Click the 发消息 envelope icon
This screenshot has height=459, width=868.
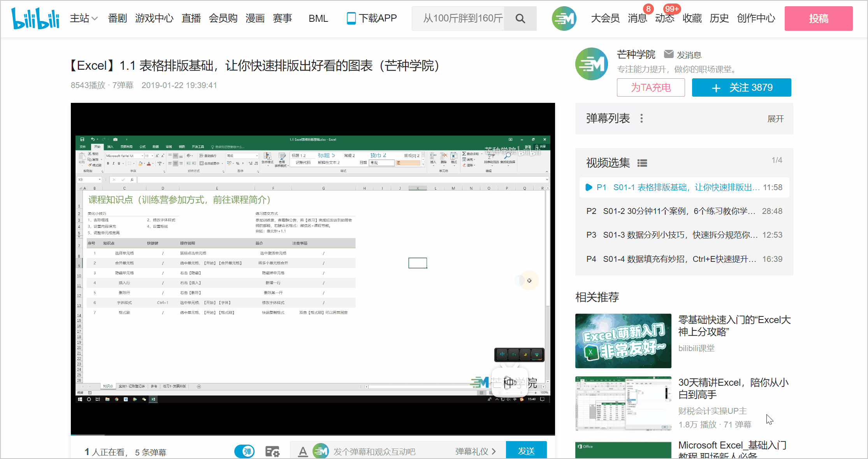(x=669, y=54)
